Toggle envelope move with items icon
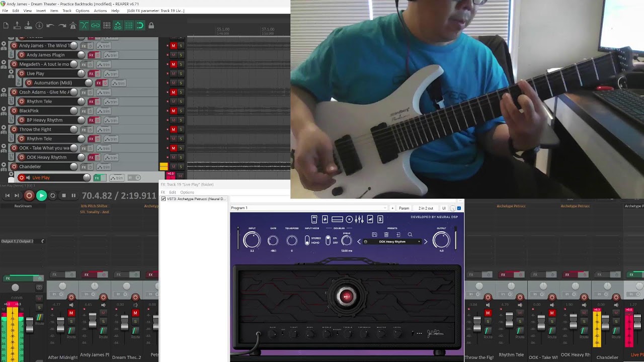 (118, 25)
